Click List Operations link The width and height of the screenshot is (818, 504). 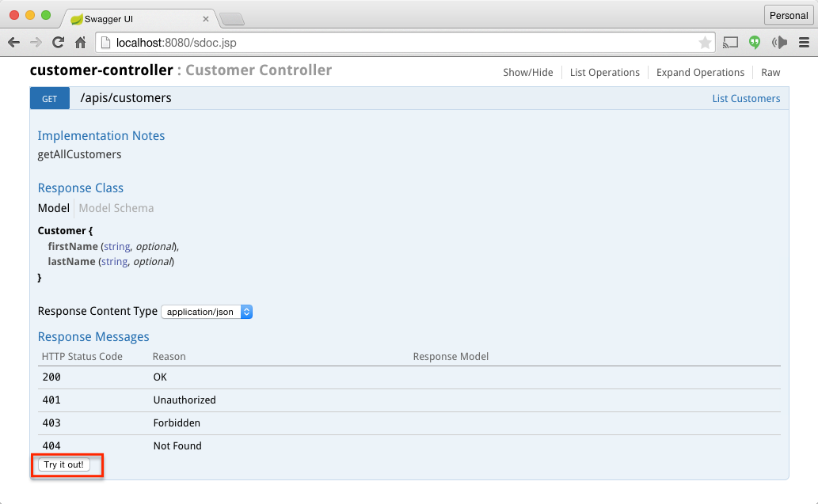pos(605,73)
